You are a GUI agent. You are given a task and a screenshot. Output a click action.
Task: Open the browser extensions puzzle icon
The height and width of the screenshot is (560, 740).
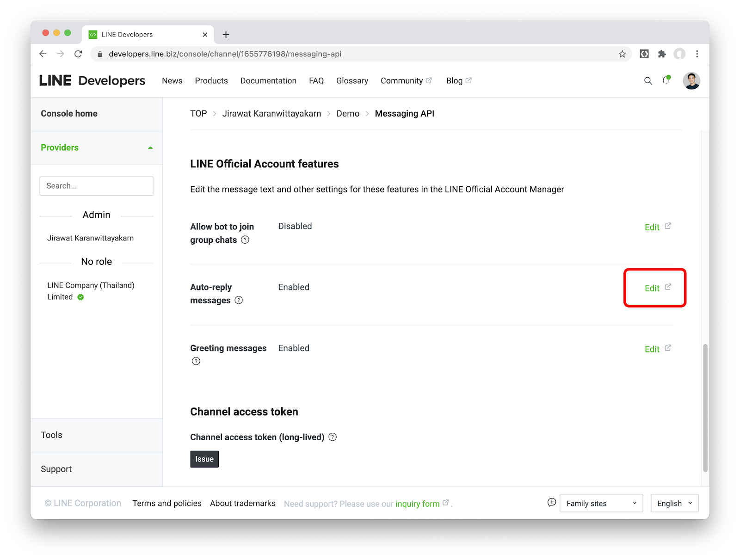click(662, 54)
